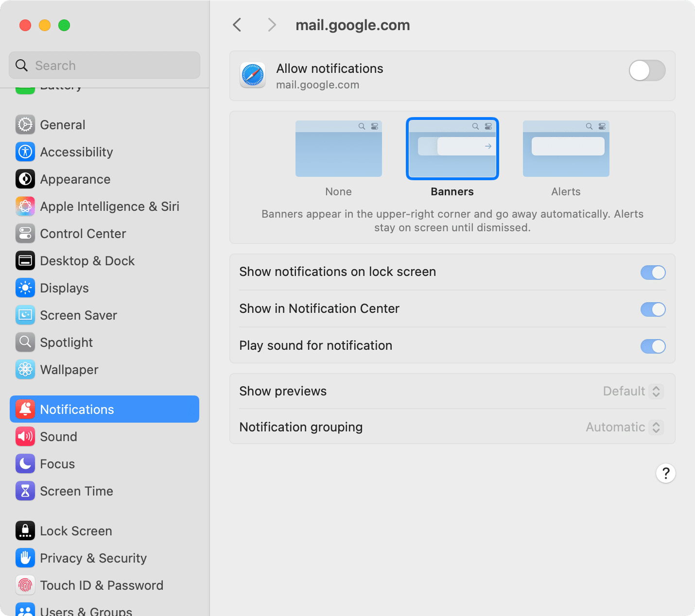This screenshot has width=695, height=616.
Task: Click the Notifications bell icon
Action: 25,410
